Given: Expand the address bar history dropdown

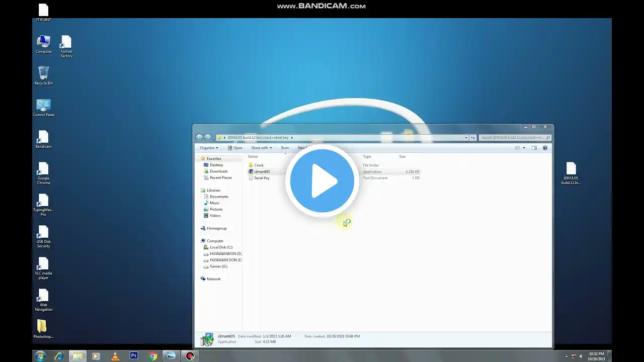Looking at the screenshot, I should 466,137.
